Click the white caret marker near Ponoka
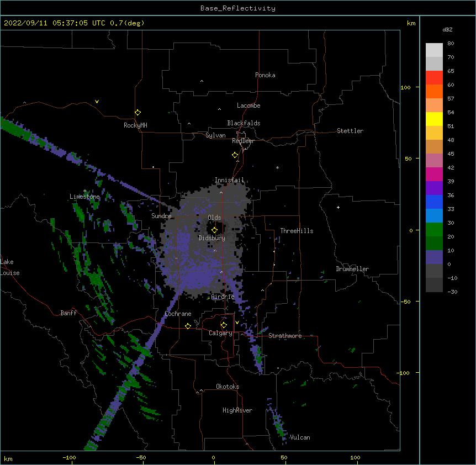The height and width of the screenshot is (465, 476). click(202, 81)
